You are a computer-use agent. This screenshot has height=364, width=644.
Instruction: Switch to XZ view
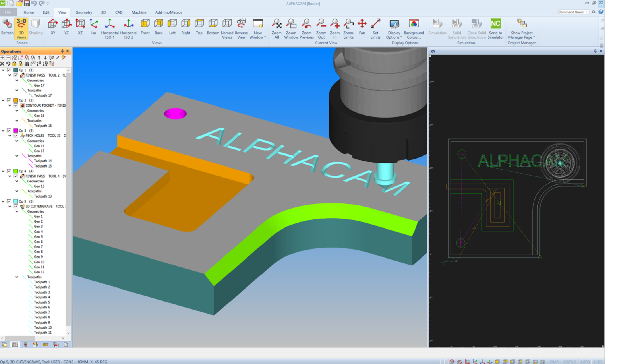[80, 27]
